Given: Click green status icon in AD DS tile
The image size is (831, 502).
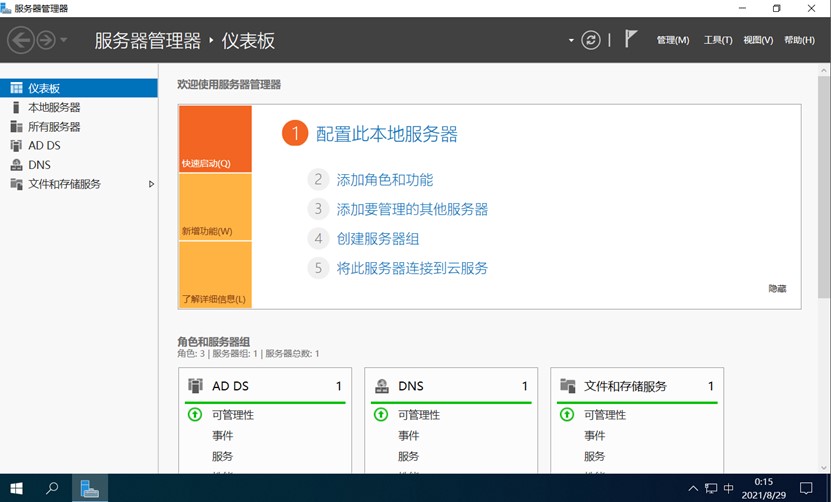Looking at the screenshot, I should (x=195, y=414).
